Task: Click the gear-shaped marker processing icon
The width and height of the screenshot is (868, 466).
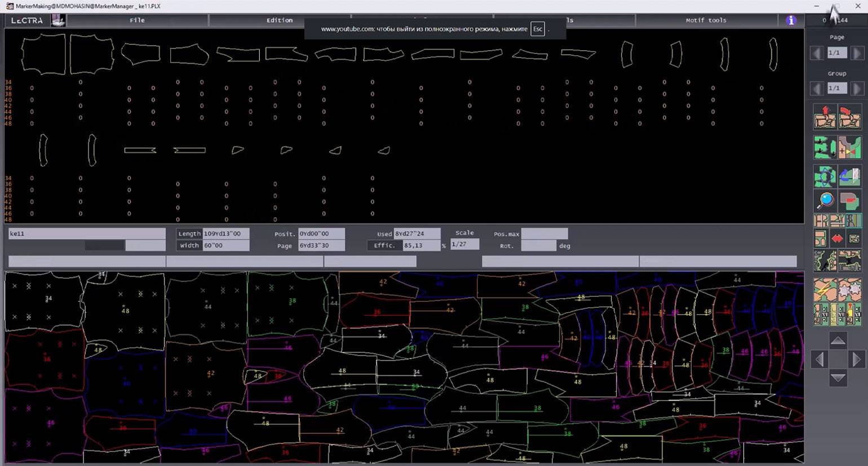Action: 849,290
